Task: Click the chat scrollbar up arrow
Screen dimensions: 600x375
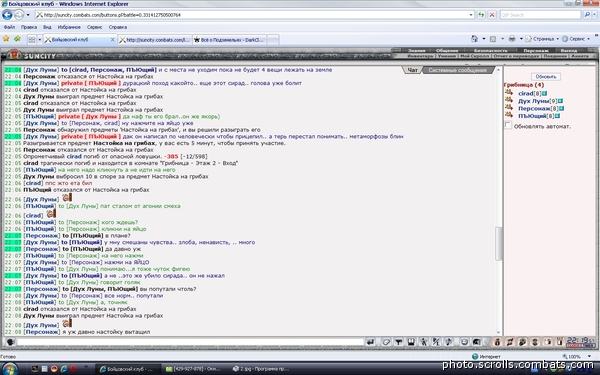Action: click(x=498, y=70)
